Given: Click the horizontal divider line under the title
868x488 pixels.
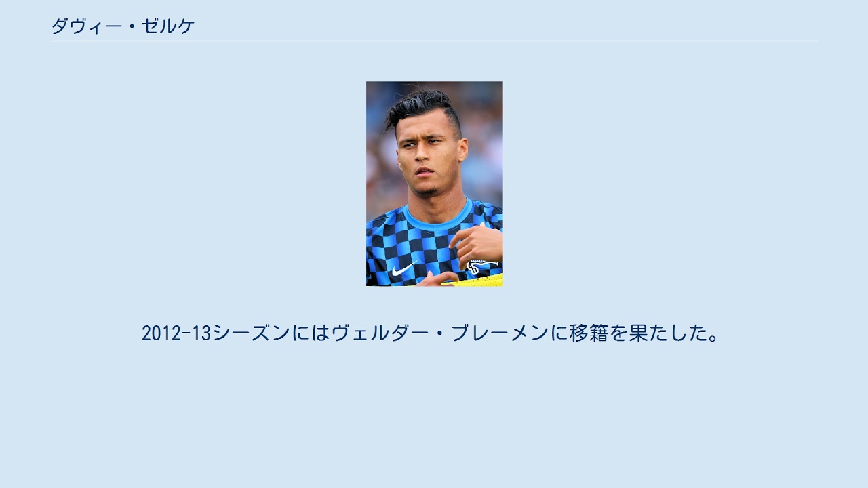Looking at the screenshot, I should coord(434,41).
